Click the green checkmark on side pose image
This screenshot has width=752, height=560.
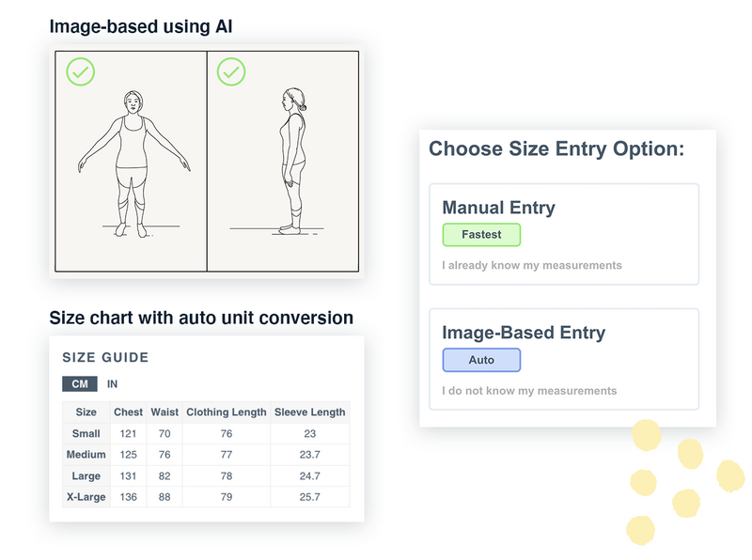click(231, 72)
